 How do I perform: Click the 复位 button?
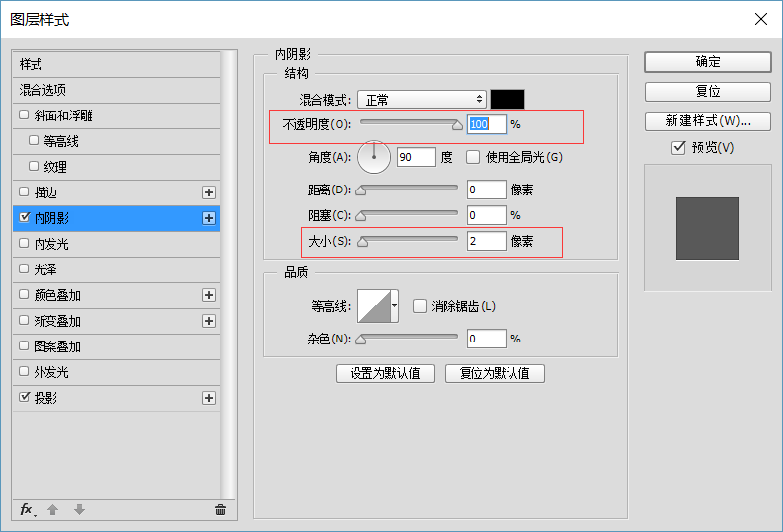[x=708, y=92]
